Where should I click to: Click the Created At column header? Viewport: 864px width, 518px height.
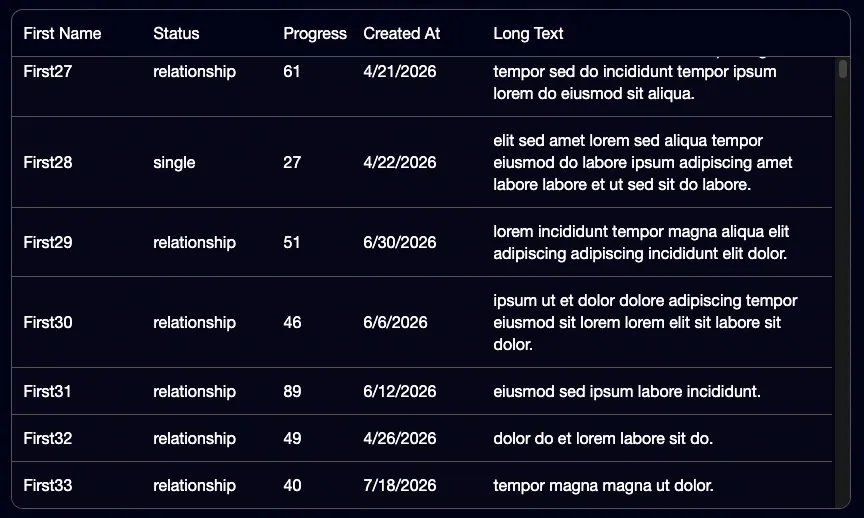(402, 34)
